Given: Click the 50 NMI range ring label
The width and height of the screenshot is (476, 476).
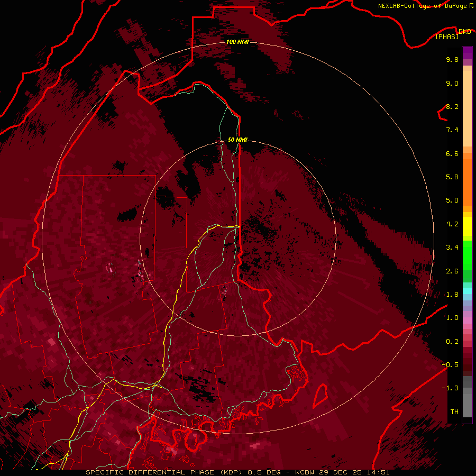Looking at the screenshot, I should pyautogui.click(x=237, y=140).
